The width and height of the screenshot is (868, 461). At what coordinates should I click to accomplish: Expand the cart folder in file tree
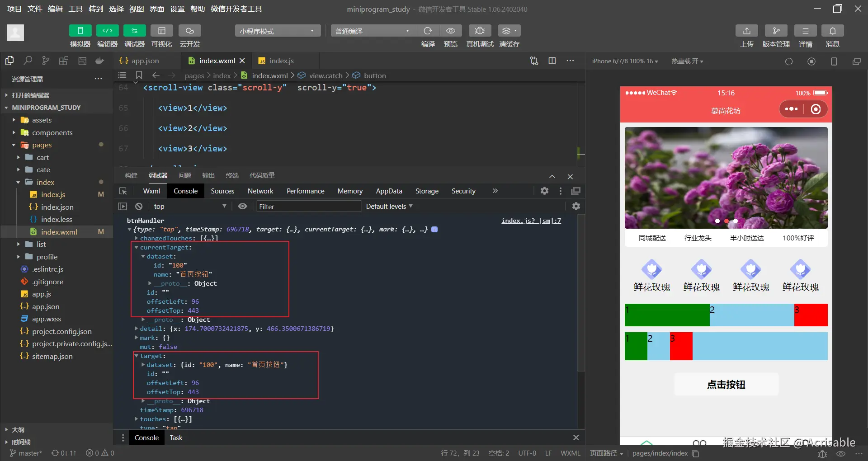click(42, 157)
